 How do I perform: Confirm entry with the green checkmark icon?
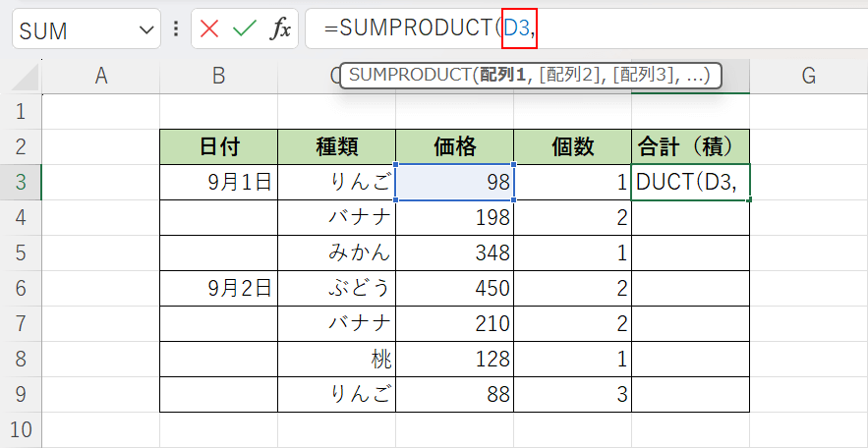tap(244, 29)
